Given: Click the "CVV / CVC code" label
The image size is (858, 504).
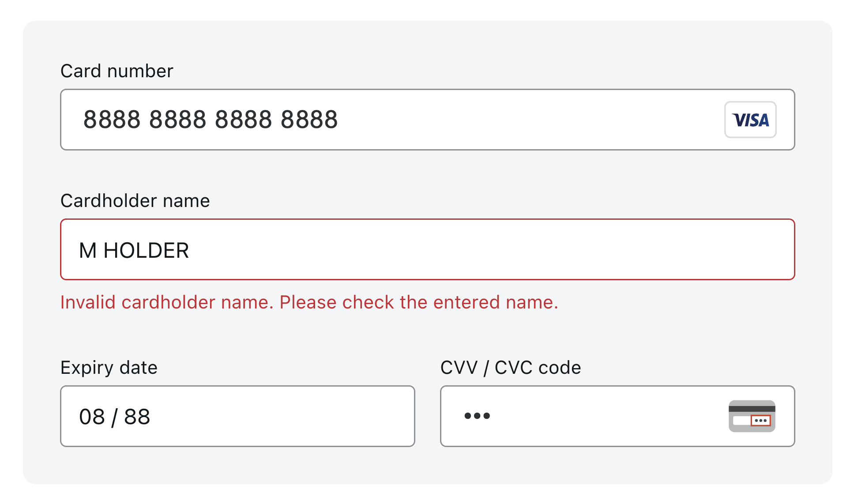Looking at the screenshot, I should (x=511, y=368).
